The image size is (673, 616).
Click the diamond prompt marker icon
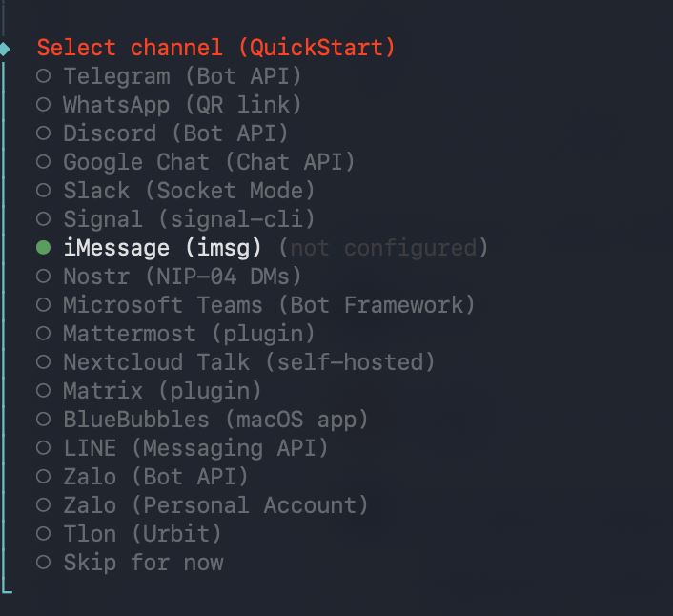pos(6,49)
